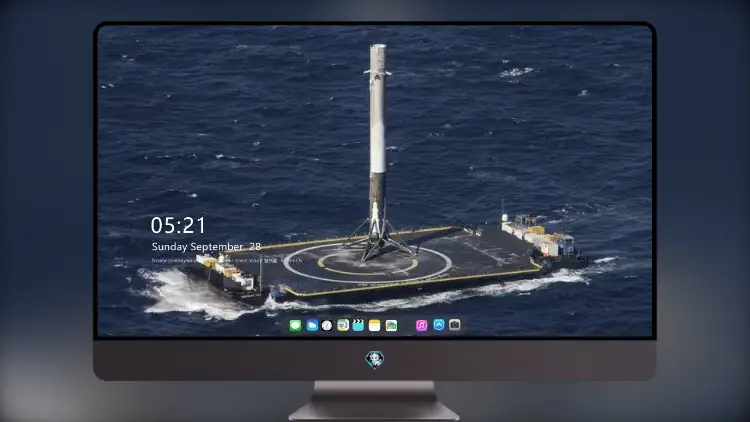Launch the Clock app from the dock
The width and height of the screenshot is (750, 422).
(x=327, y=326)
